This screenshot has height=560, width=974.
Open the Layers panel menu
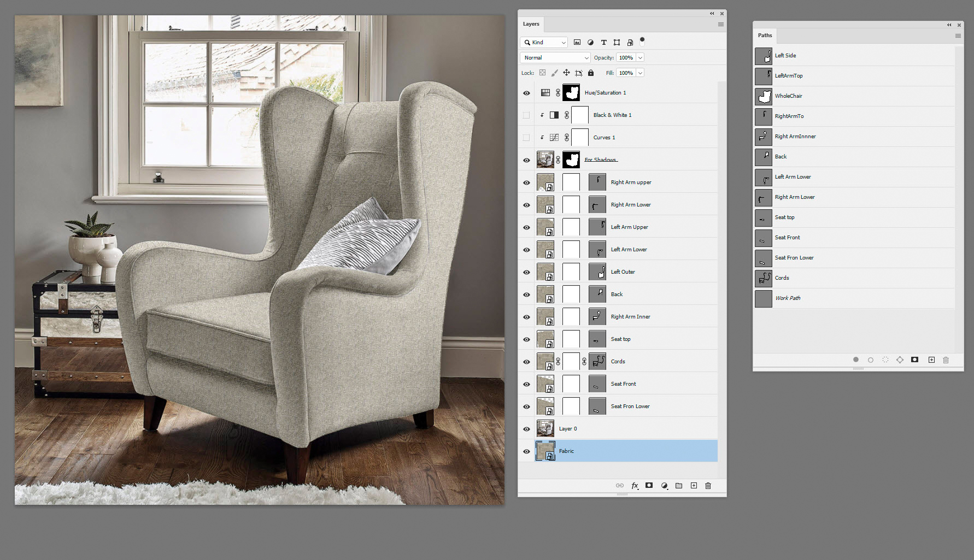pyautogui.click(x=720, y=24)
